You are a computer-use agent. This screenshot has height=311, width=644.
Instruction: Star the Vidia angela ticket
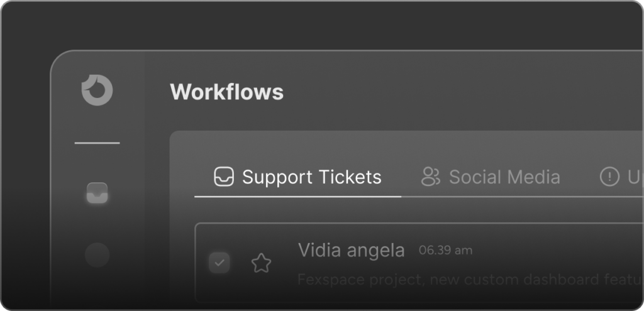[261, 263]
